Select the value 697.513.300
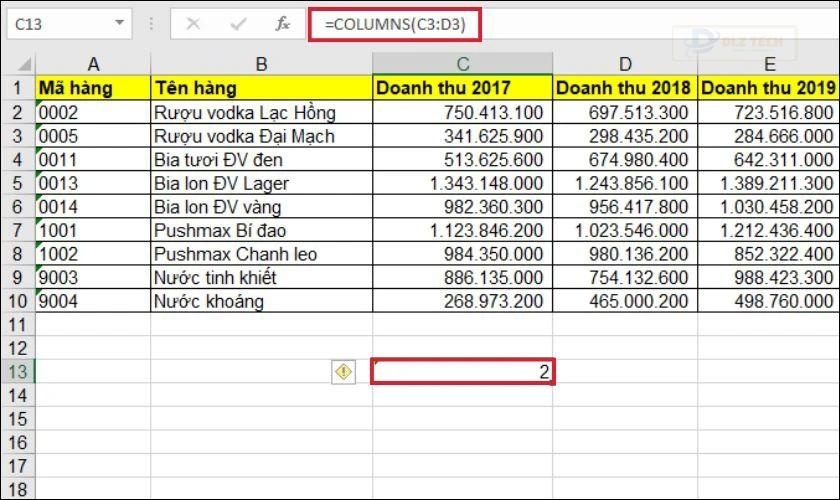Screen dimensions: 840x500 point(625,113)
